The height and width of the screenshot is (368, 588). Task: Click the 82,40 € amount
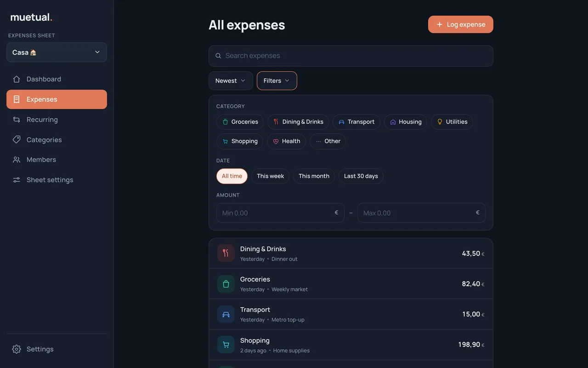(473, 284)
